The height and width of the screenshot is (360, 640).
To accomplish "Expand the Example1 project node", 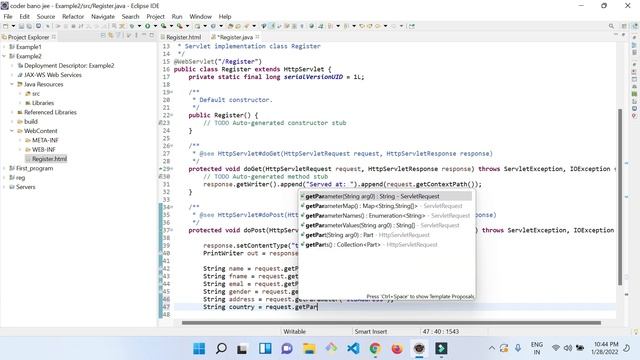I will (4, 47).
